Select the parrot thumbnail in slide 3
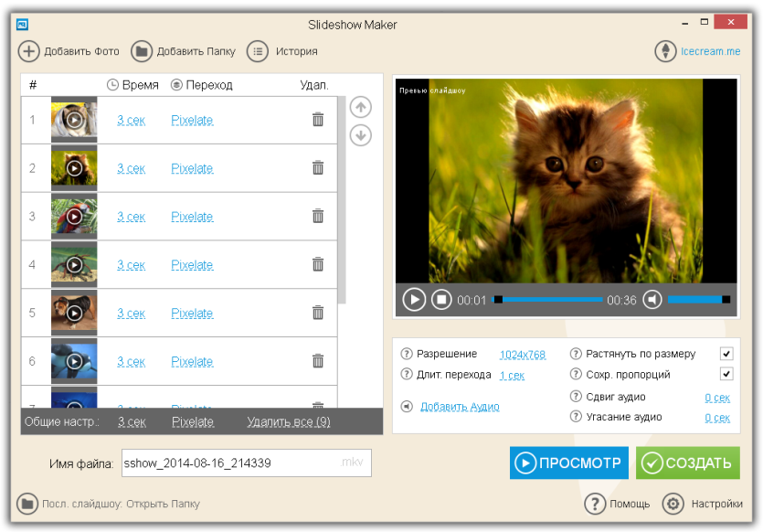Image resolution: width=763 pixels, height=532 pixels. coord(74,216)
